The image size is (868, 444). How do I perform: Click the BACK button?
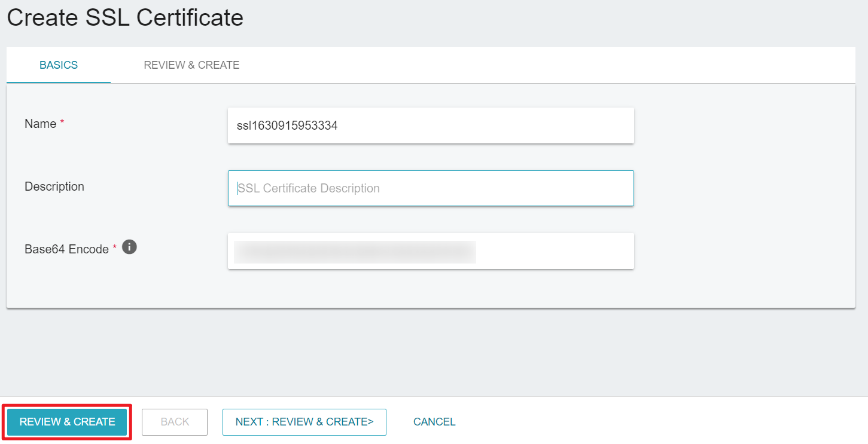point(175,422)
